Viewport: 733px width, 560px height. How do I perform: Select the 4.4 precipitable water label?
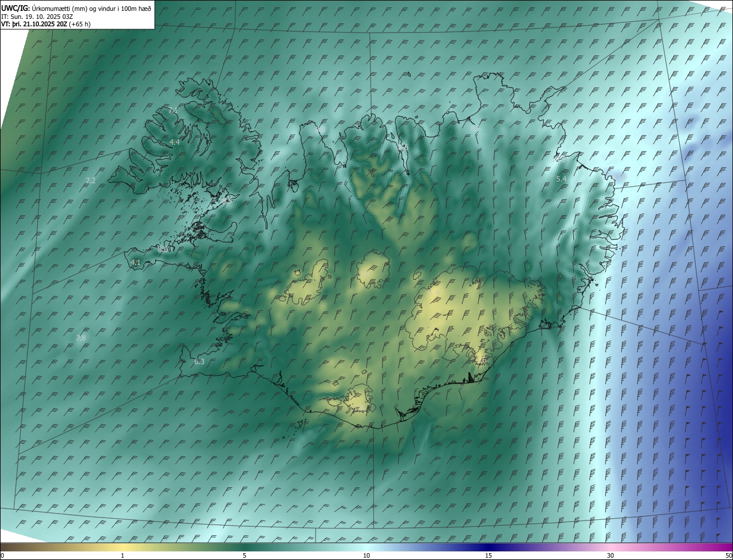[175, 142]
